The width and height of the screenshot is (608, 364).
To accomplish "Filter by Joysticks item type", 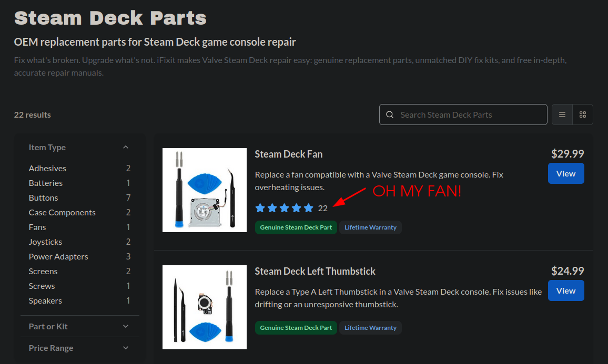I will click(79, 242).
